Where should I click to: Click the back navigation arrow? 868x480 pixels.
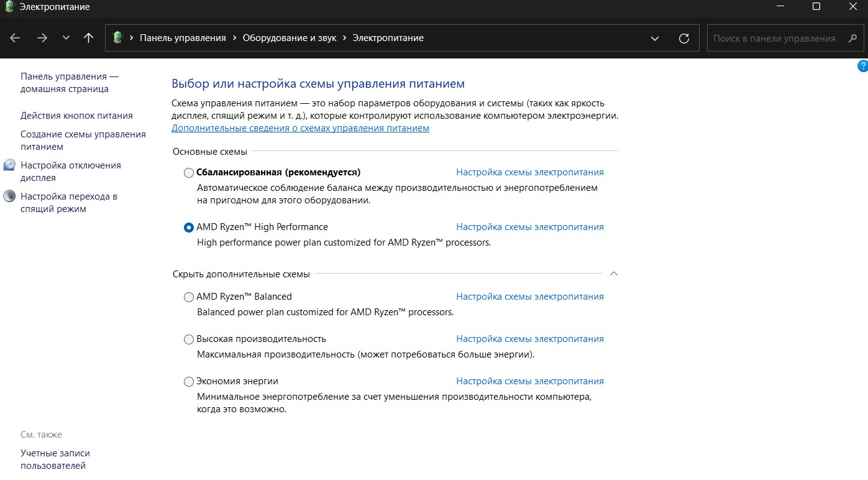(15, 38)
